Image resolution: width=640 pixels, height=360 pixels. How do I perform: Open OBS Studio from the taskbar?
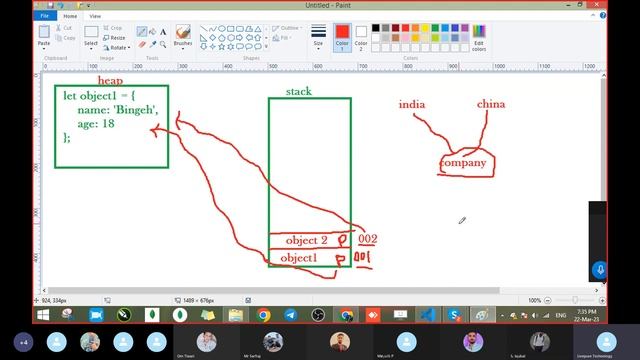click(x=318, y=315)
